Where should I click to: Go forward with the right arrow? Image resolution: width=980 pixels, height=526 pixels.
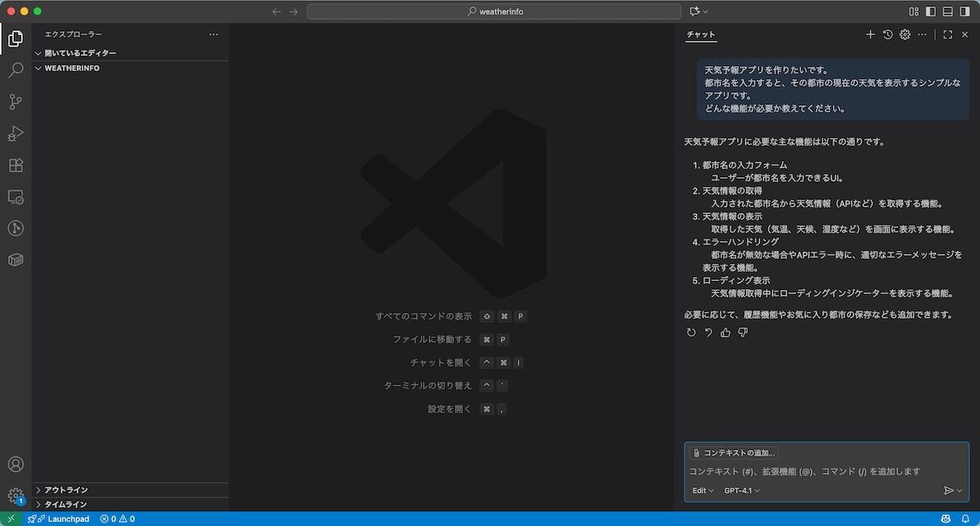(x=294, y=11)
